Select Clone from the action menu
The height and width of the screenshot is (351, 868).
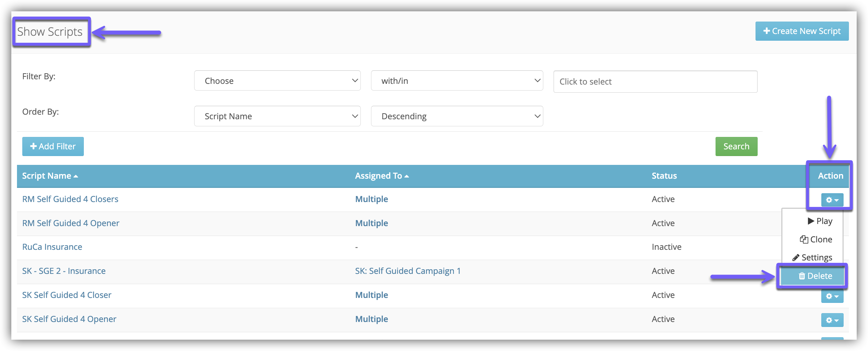[x=816, y=240]
